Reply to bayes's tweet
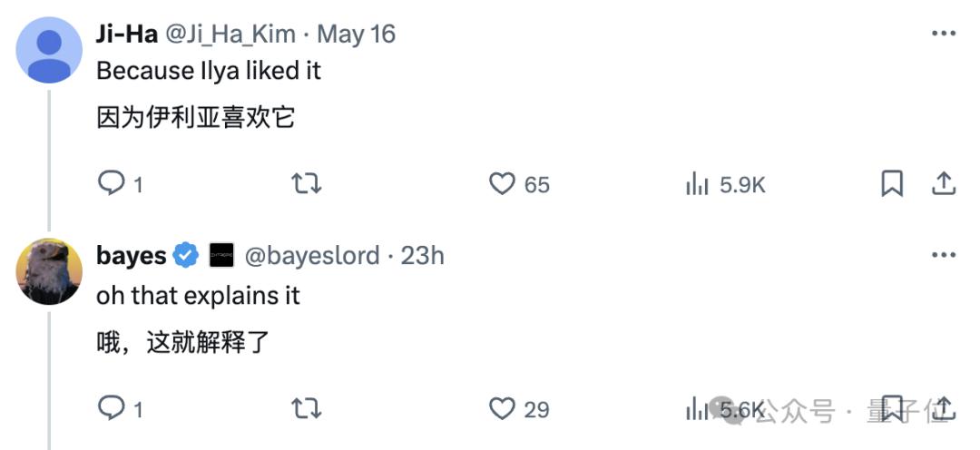980x450 pixels. tap(113, 408)
